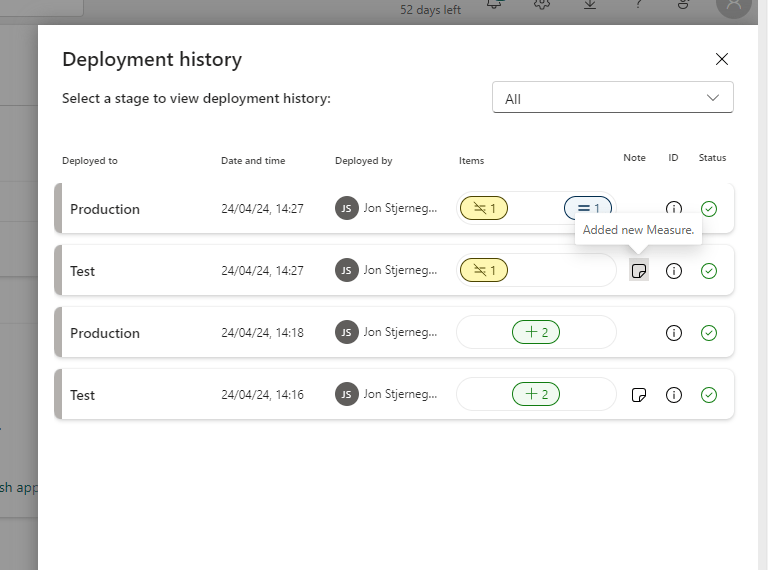
Task: Click green success status icon for Test 14:16
Action: [709, 395]
